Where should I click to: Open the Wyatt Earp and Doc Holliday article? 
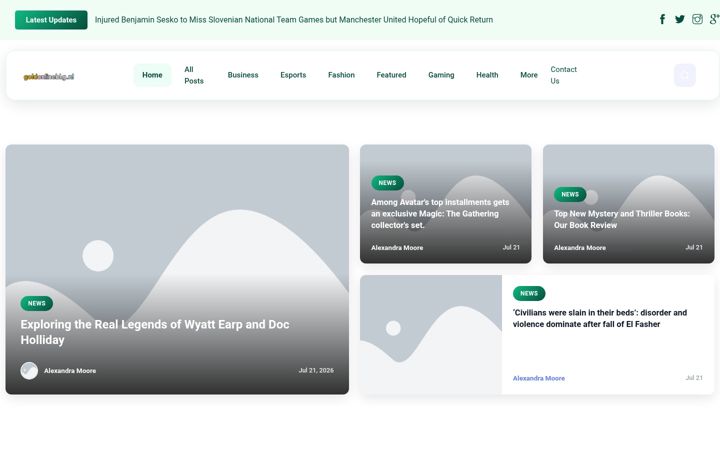pyautogui.click(x=155, y=332)
